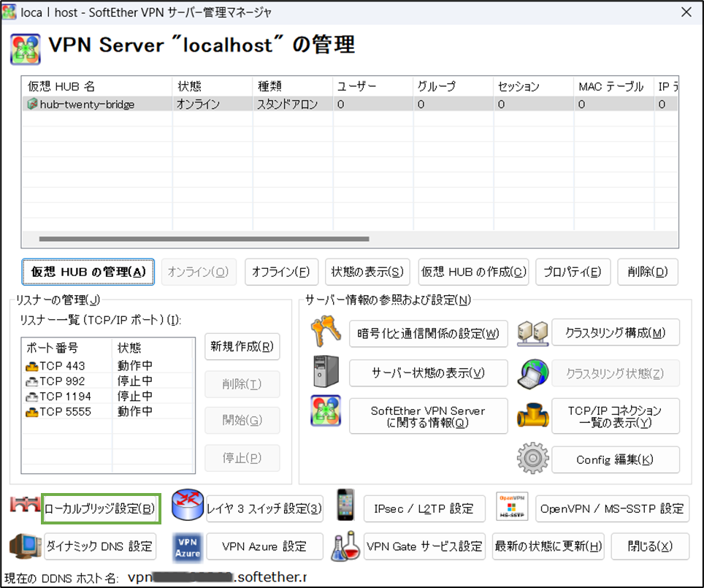Click the flask icon beside VPN Gate サービス設定
Screen dimensions: 704x588
[345, 546]
